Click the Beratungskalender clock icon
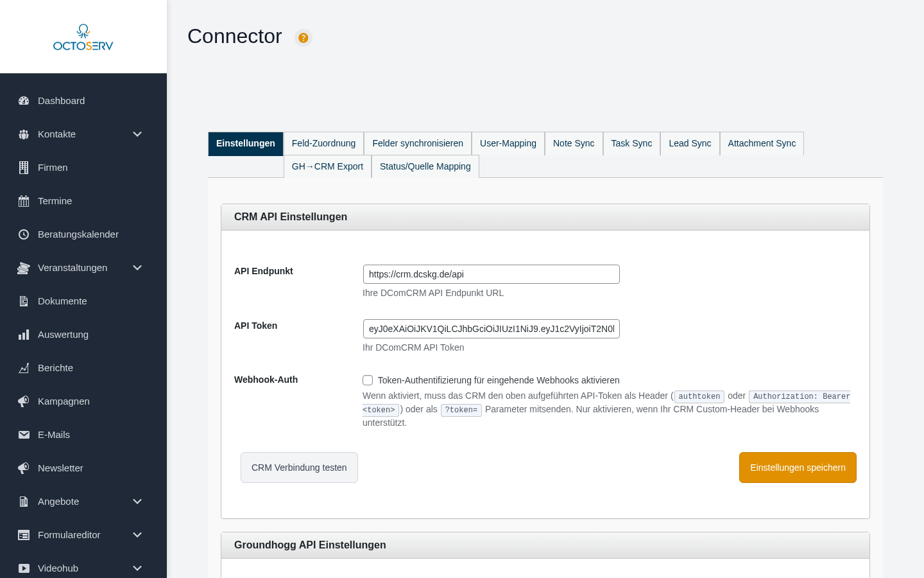This screenshot has width=924, height=578. (24, 234)
